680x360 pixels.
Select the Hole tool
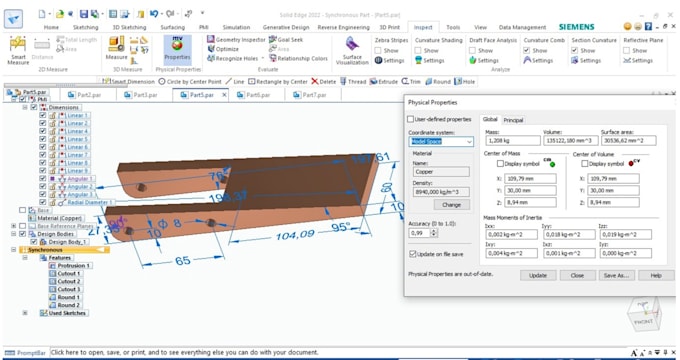point(464,82)
